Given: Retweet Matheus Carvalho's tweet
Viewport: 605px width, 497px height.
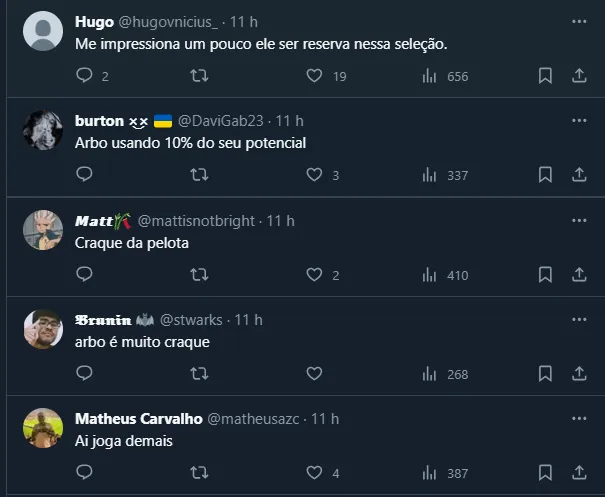Looking at the screenshot, I should (199, 473).
